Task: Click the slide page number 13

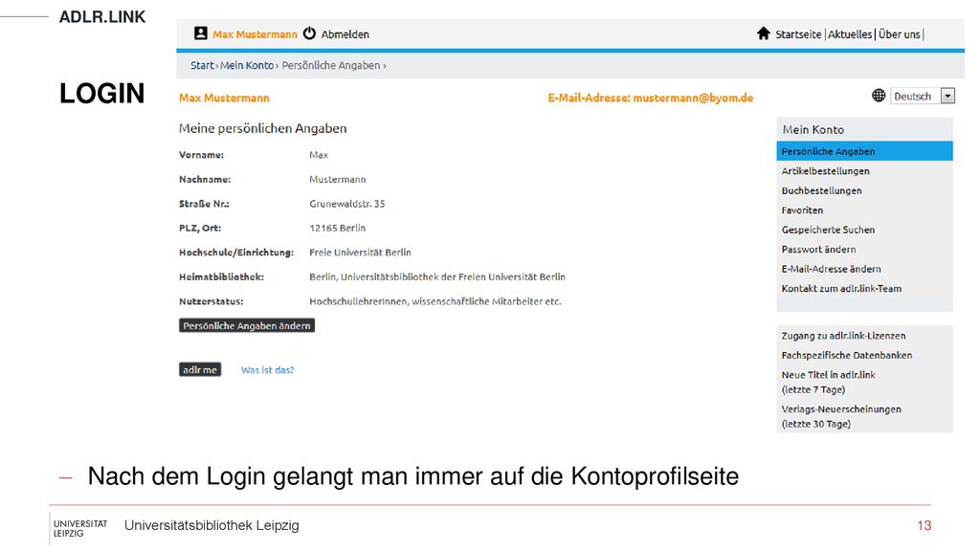Action: 924,525
